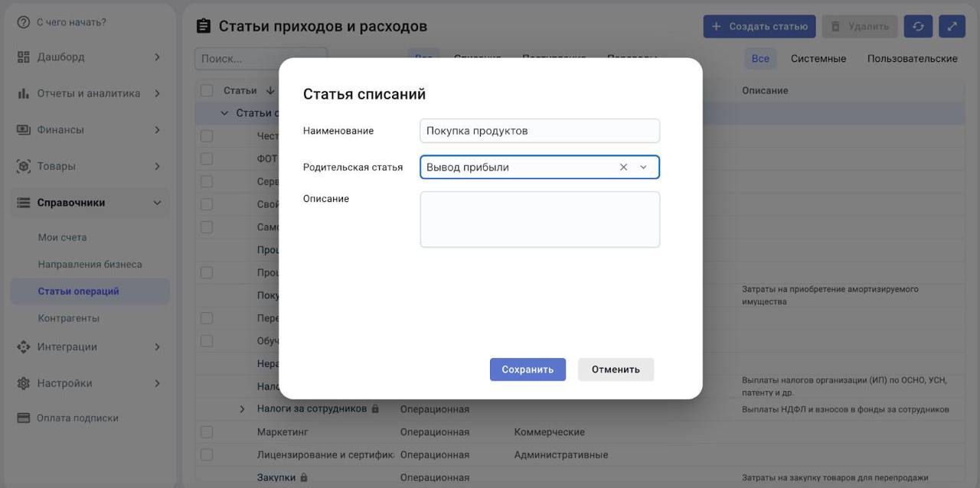Screen dimensions: 980x488
Task: Click the lock icon next to Закупки
Action: 304,478
